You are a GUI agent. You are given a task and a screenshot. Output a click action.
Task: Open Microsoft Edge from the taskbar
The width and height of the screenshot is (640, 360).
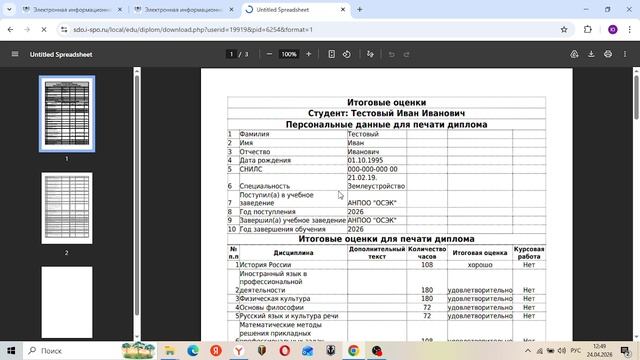[193, 351]
